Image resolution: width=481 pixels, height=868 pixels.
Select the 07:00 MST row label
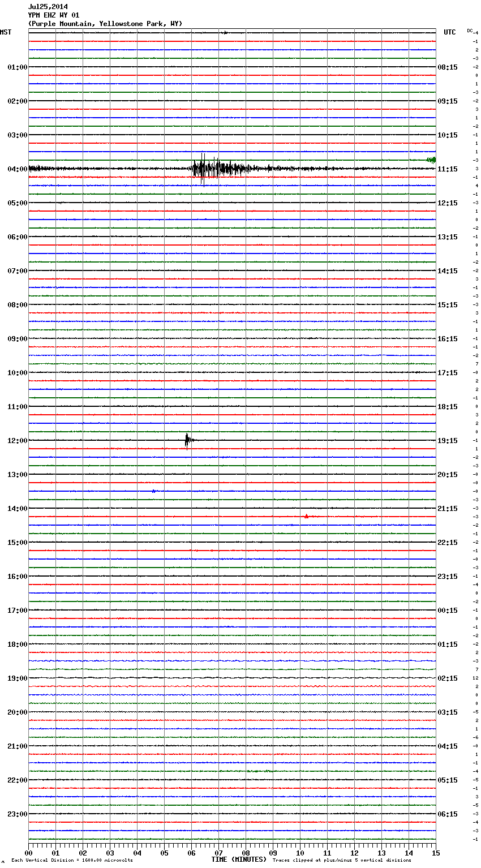click(17, 271)
